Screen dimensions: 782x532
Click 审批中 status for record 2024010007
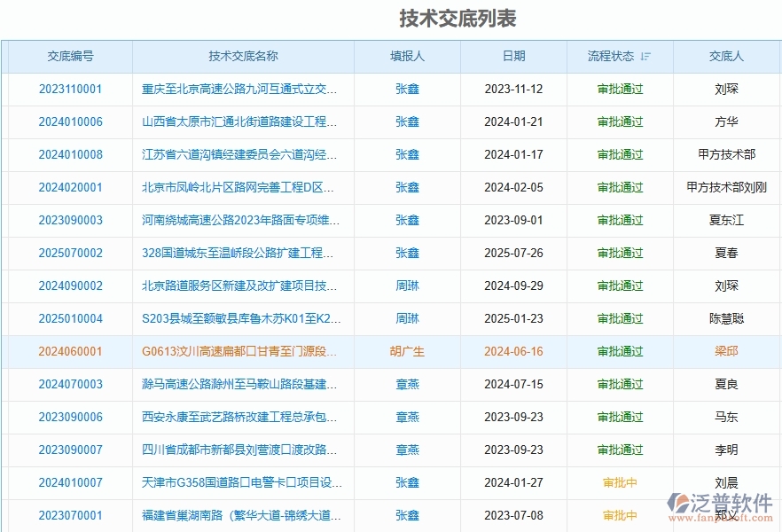[618, 482]
